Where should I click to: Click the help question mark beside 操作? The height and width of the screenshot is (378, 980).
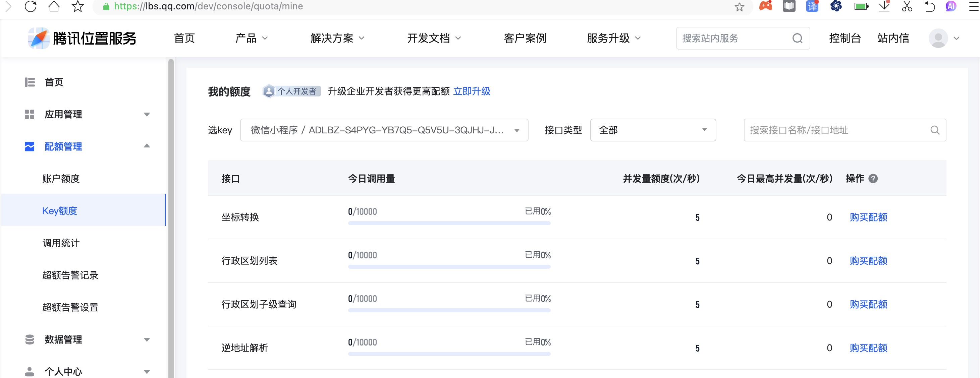873,178
